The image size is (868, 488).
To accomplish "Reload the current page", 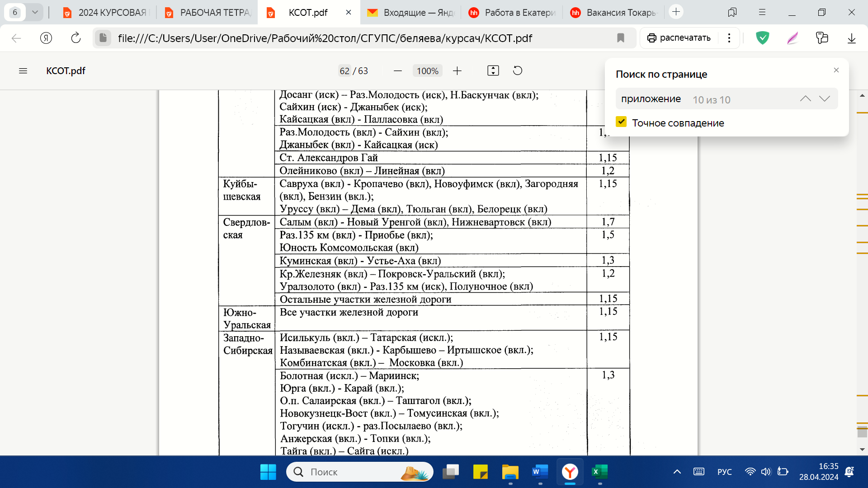I will [x=75, y=38].
